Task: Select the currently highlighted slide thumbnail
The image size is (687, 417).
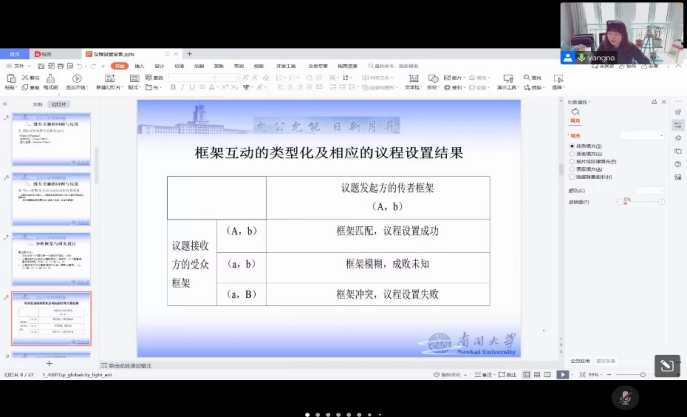Action: click(50, 318)
